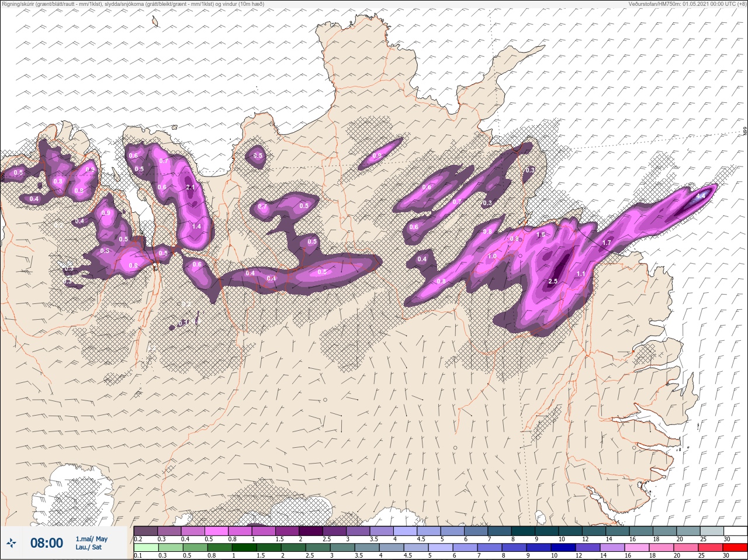Pick the red swatch ending the bottom legend row
This screenshot has height=560, width=748.
735,548
